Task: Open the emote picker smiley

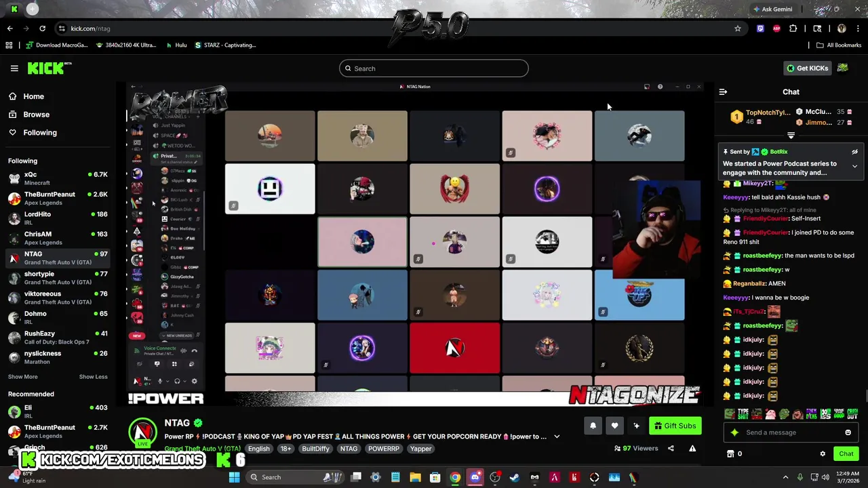Action: coord(848,432)
